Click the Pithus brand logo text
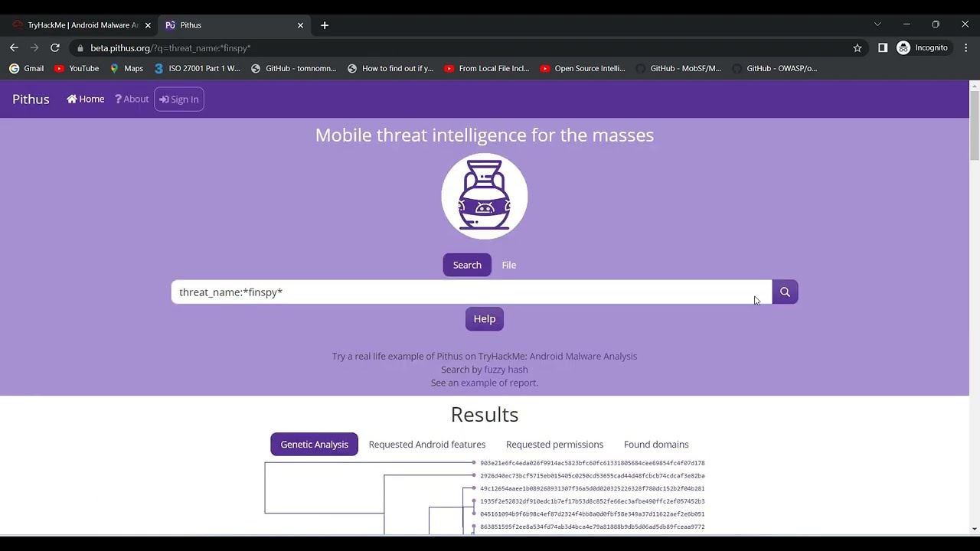 click(31, 99)
